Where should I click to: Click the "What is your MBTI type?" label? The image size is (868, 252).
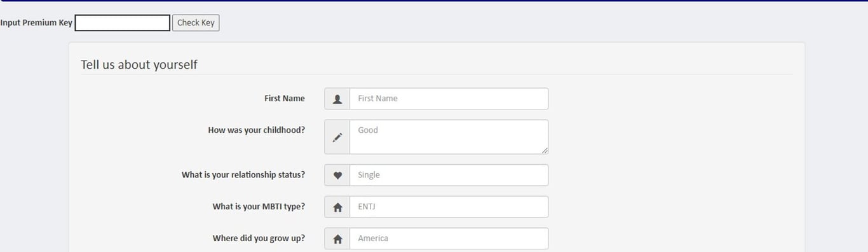(259, 206)
